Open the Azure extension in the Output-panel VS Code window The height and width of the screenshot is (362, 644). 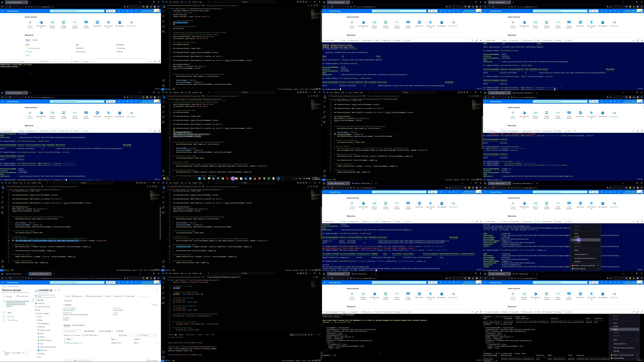coord(163,303)
